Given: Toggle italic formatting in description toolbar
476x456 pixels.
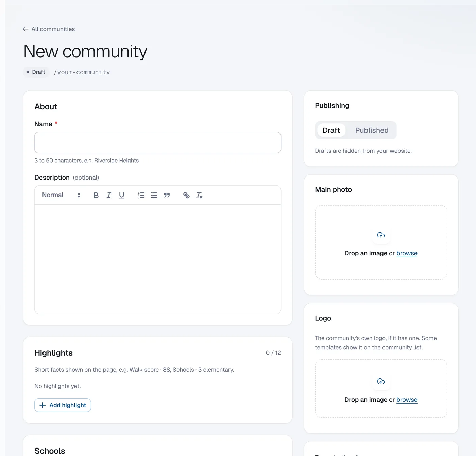Looking at the screenshot, I should (x=109, y=195).
